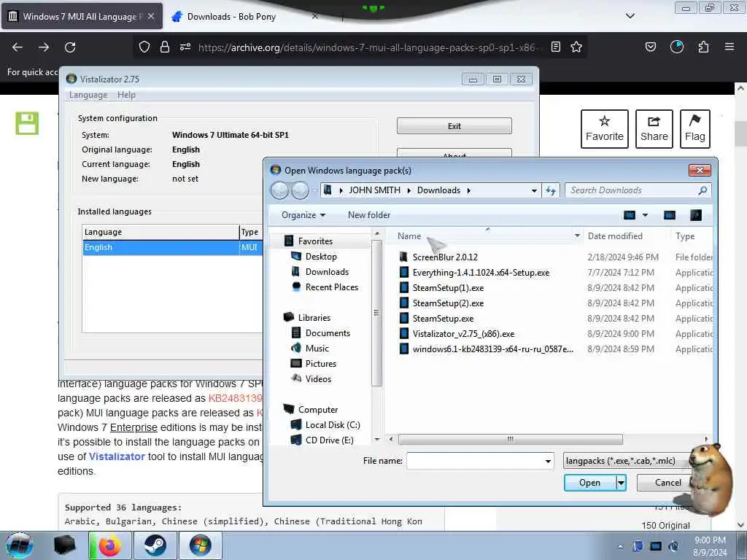This screenshot has height=560, width=747.
Task: Open Firefox extensions puzzle icon
Action: click(703, 47)
